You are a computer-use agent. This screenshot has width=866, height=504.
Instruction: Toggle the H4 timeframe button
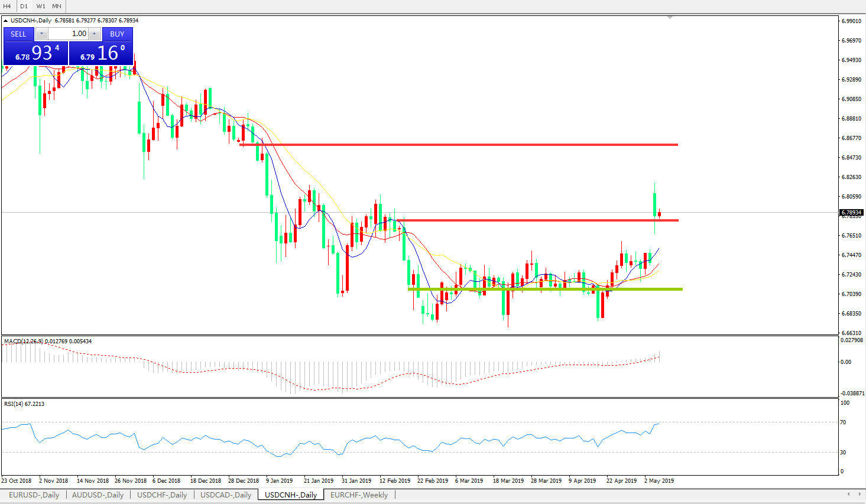tap(8, 6)
